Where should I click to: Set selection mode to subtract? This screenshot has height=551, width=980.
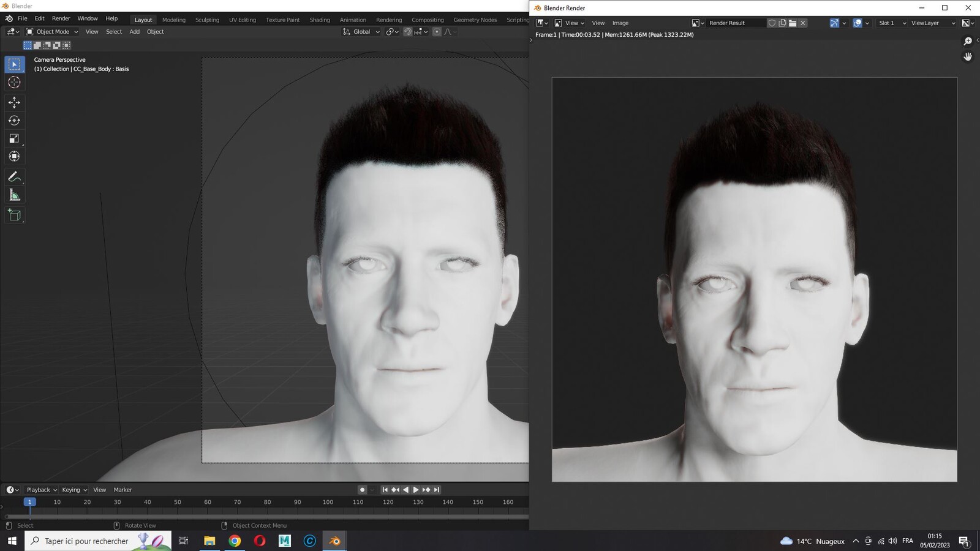pyautogui.click(x=47, y=45)
